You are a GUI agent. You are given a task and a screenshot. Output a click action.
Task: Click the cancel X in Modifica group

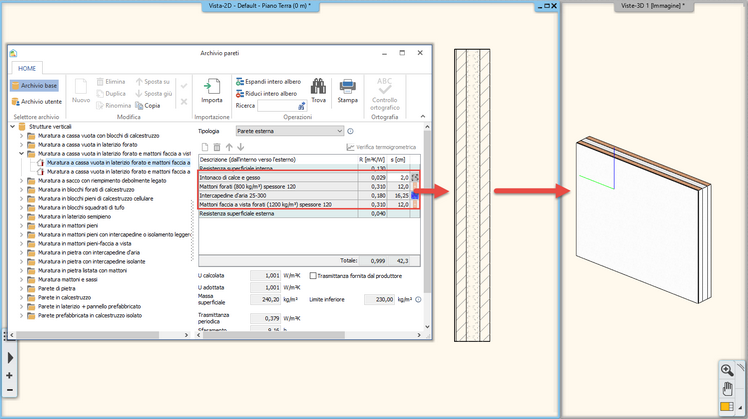[184, 102]
